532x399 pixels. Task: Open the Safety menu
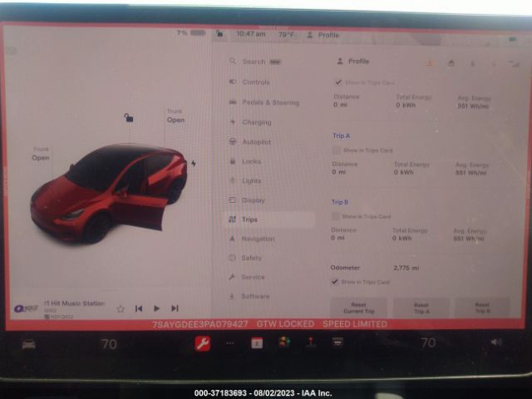pyautogui.click(x=245, y=258)
